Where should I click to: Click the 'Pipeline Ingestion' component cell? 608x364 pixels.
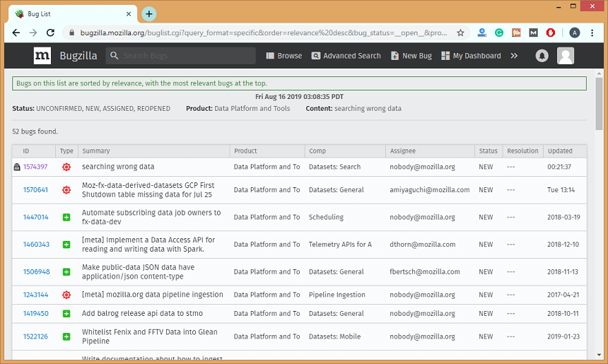tap(337, 295)
